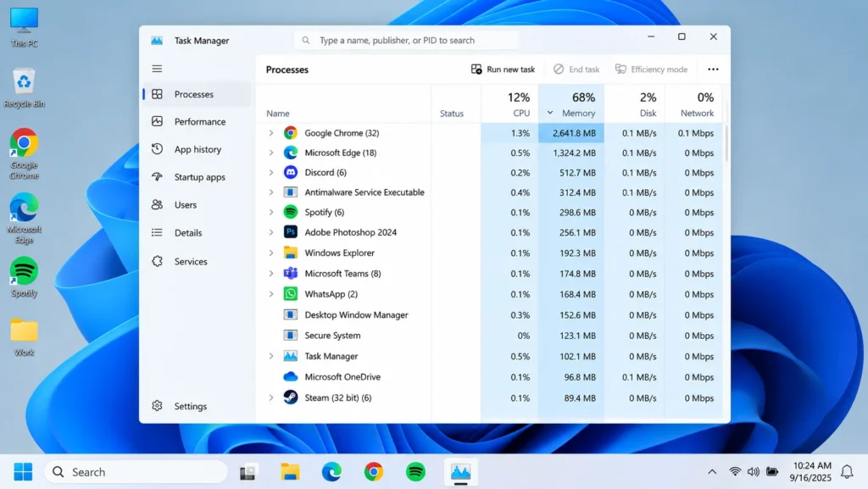
Task: Select the Recycle Bin desktop icon
Action: point(24,87)
